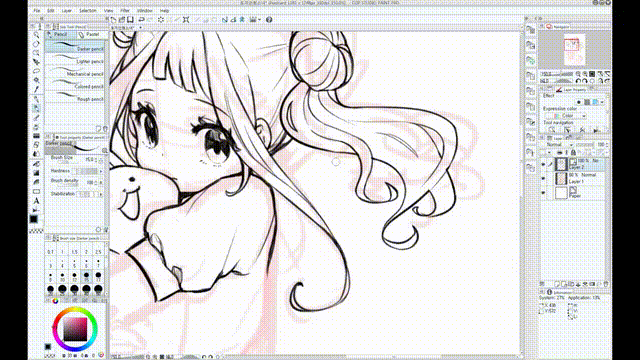Image resolution: width=640 pixels, height=360 pixels.
Task: Toggle Snap to Ruler in toolbar
Action: [x=225, y=20]
